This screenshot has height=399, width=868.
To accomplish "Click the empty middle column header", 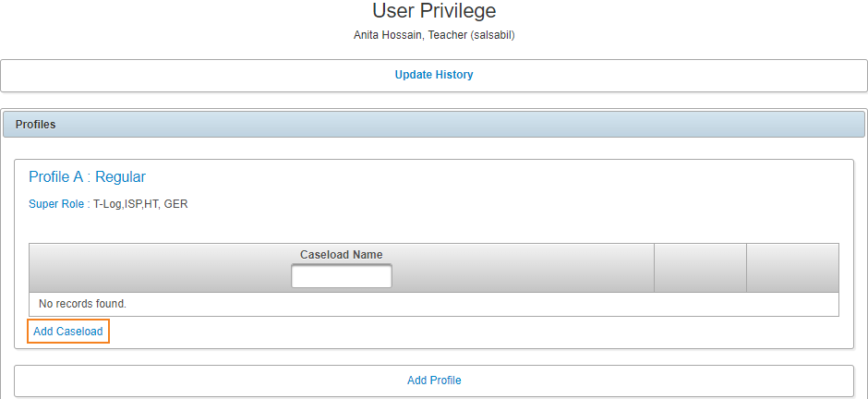I will coord(700,268).
